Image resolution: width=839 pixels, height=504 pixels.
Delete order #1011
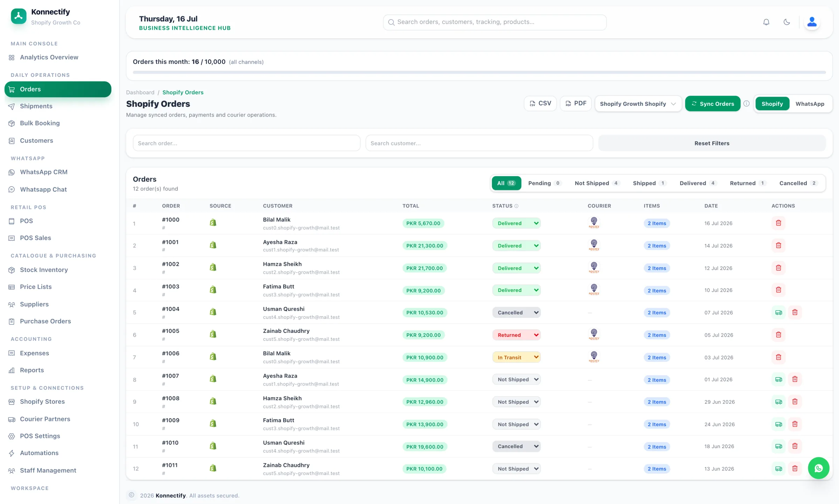point(795,468)
